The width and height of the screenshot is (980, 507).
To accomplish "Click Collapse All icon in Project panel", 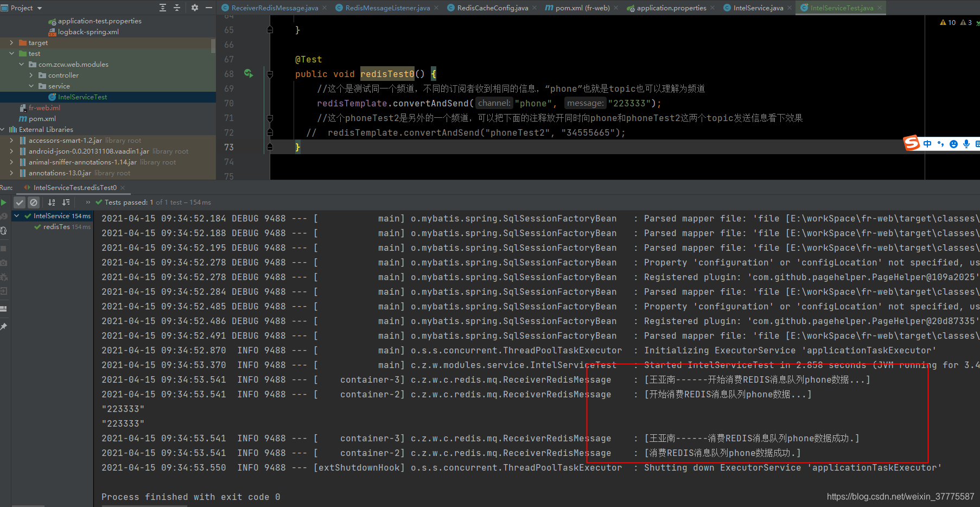I will [x=177, y=8].
